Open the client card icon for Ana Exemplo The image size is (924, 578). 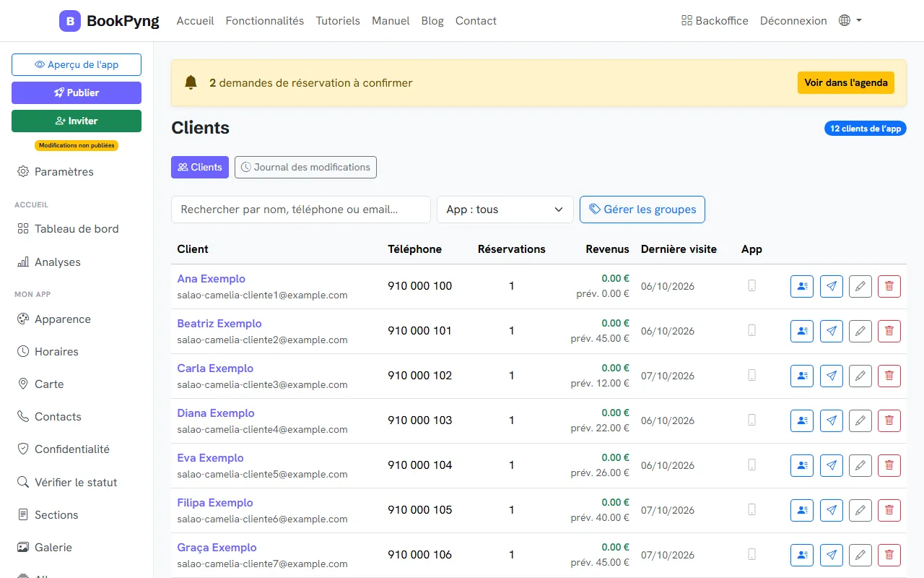point(802,287)
